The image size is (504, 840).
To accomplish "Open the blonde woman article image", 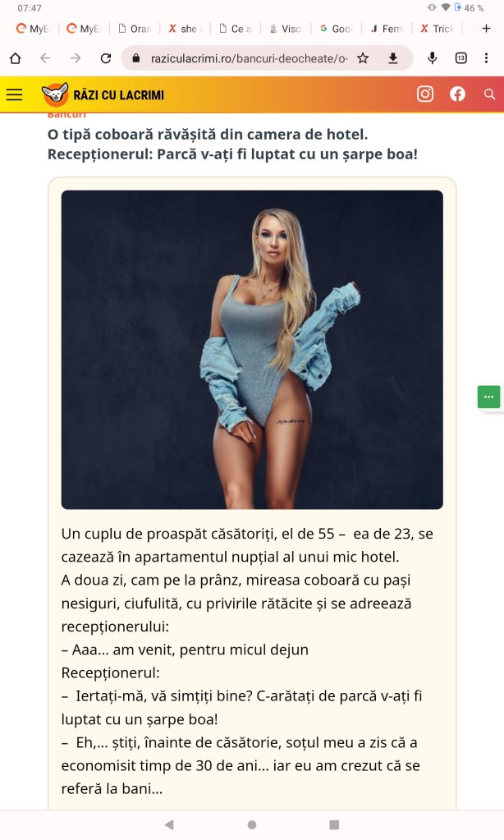I will tap(252, 349).
